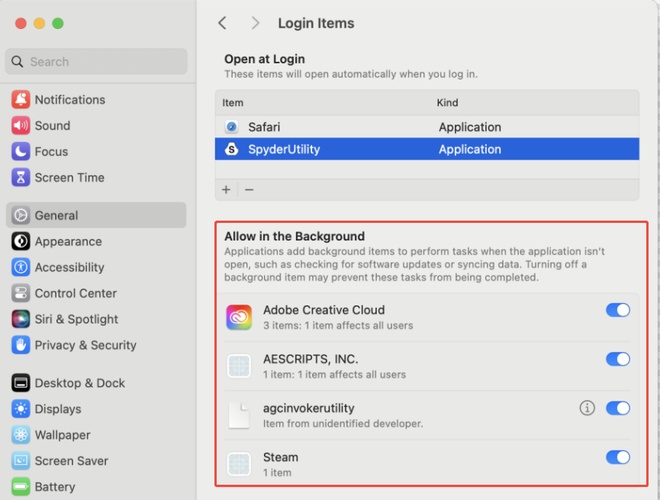
Task: Zoom window with green button
Action: point(58,23)
